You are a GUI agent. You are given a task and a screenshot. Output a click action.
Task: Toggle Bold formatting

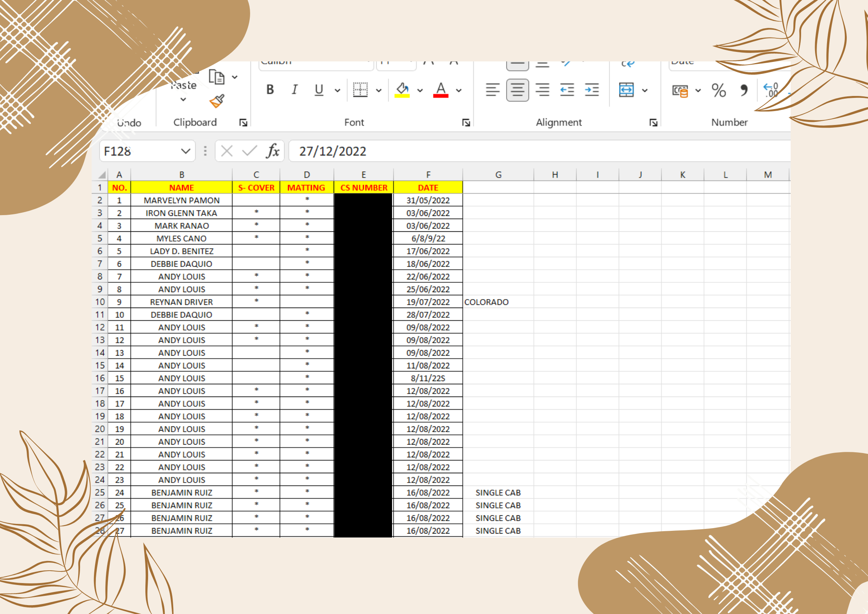[270, 90]
